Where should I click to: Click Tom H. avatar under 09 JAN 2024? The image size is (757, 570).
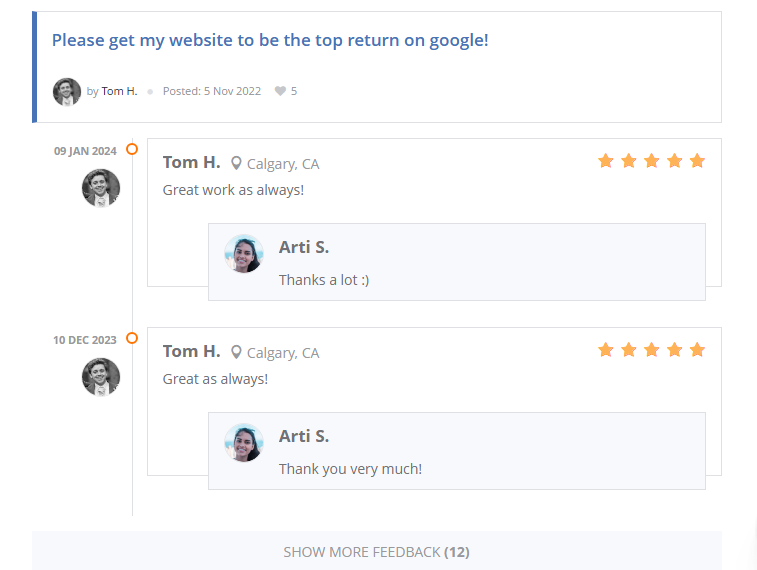coord(101,188)
